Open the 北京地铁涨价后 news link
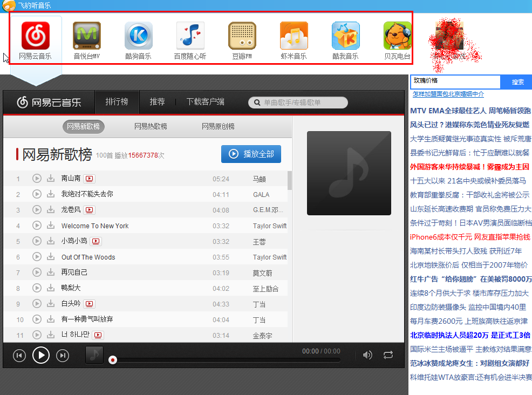 (469, 265)
